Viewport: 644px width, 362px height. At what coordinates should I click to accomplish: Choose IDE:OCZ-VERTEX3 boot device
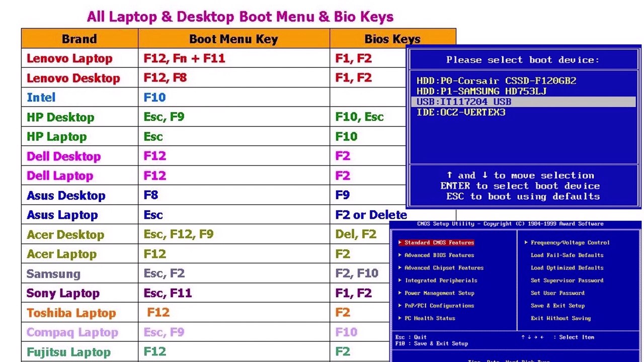tap(460, 112)
